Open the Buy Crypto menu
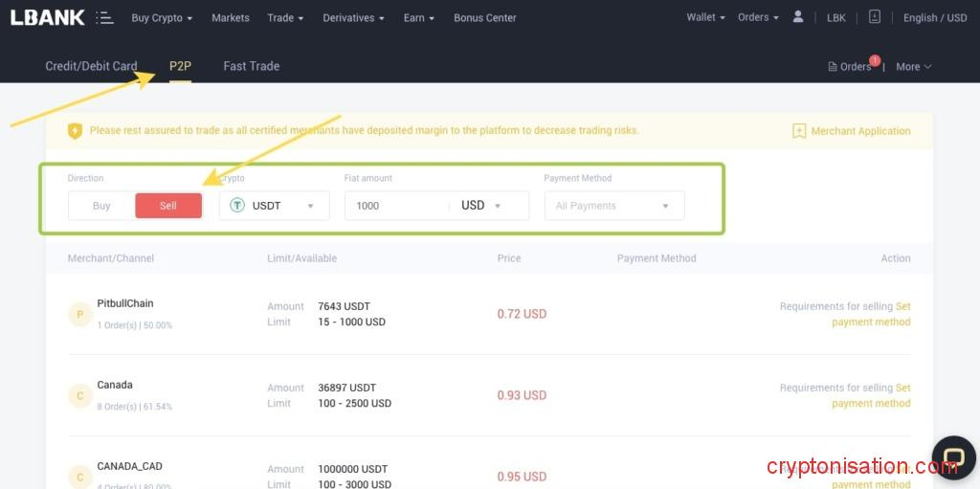 pyautogui.click(x=161, y=17)
